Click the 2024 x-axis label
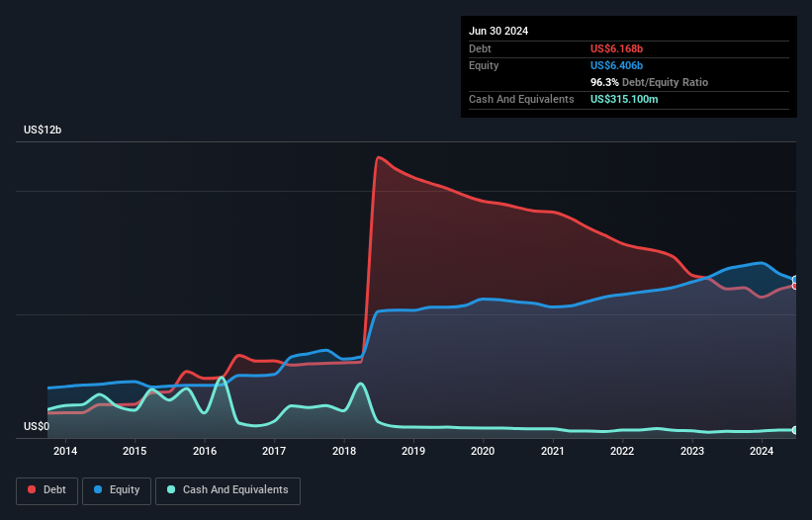The image size is (812, 520). [x=762, y=451]
